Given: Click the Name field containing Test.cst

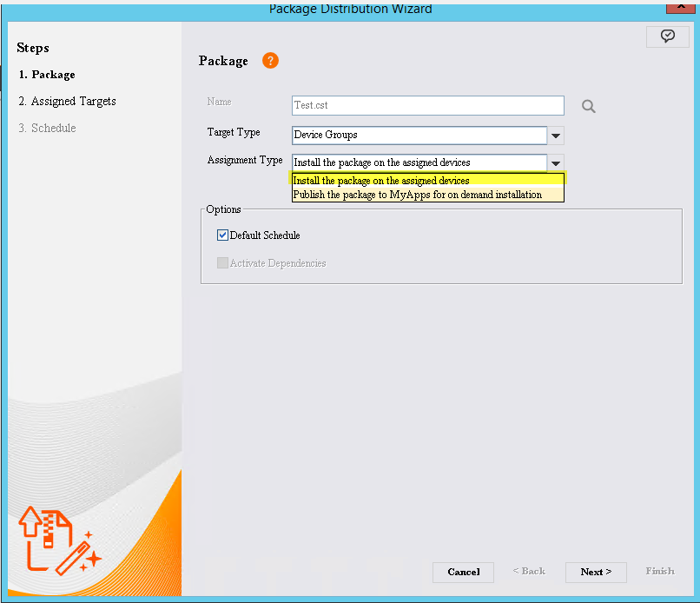Looking at the screenshot, I should (x=427, y=105).
